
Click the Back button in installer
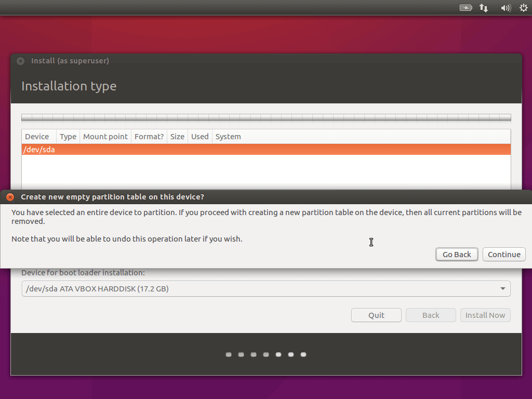[431, 315]
